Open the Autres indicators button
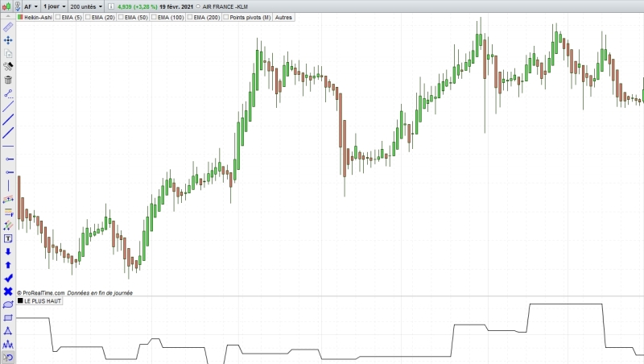644x364 pixels. coord(283,17)
